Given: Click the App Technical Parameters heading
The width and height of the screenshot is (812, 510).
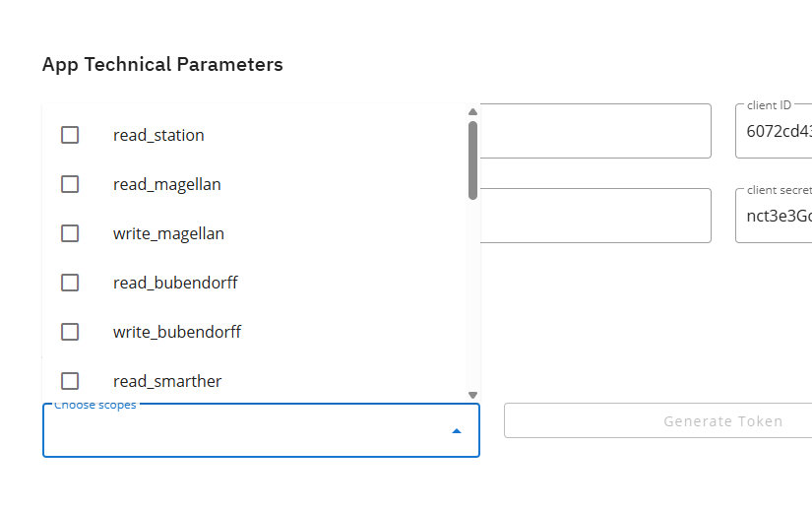Looking at the screenshot, I should (162, 65).
